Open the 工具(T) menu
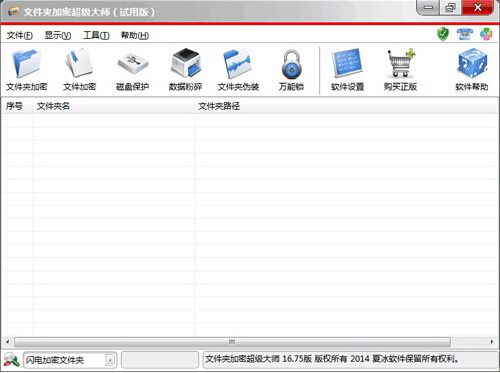Viewport: 500px width, 373px height. (96, 35)
